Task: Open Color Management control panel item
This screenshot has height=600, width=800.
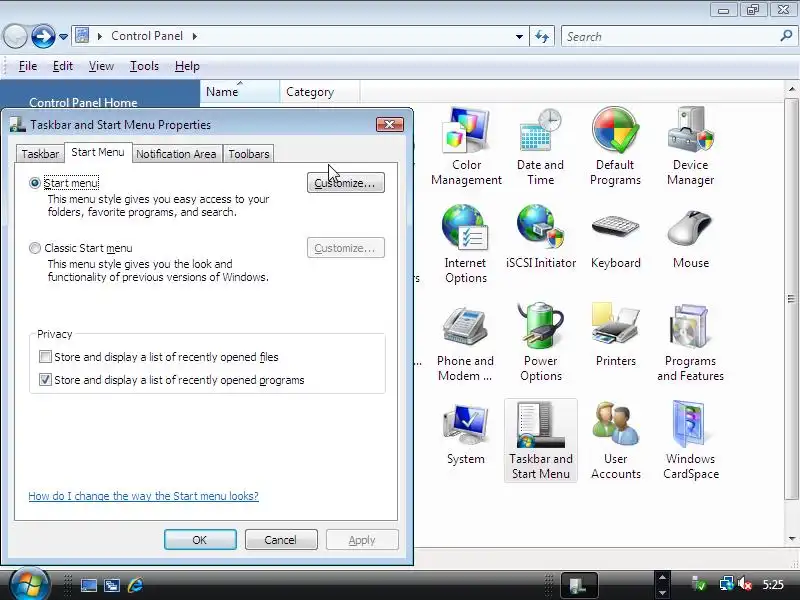Action: (x=466, y=146)
